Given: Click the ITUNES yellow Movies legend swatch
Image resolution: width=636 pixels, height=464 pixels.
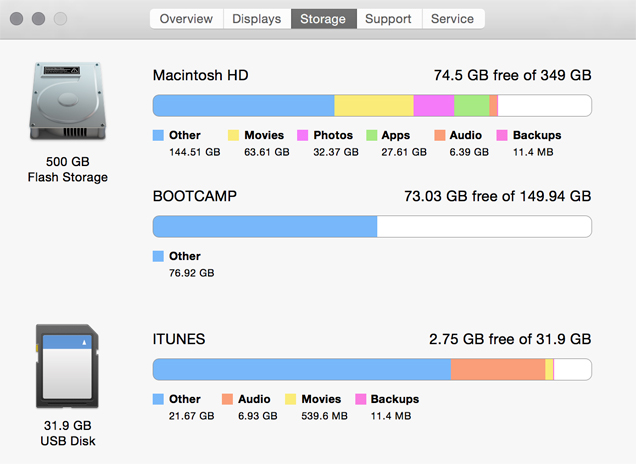Looking at the screenshot, I should pos(291,399).
